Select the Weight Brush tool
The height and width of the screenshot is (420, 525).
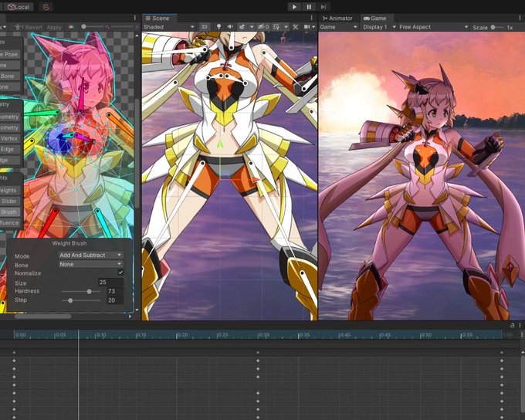tap(10, 212)
